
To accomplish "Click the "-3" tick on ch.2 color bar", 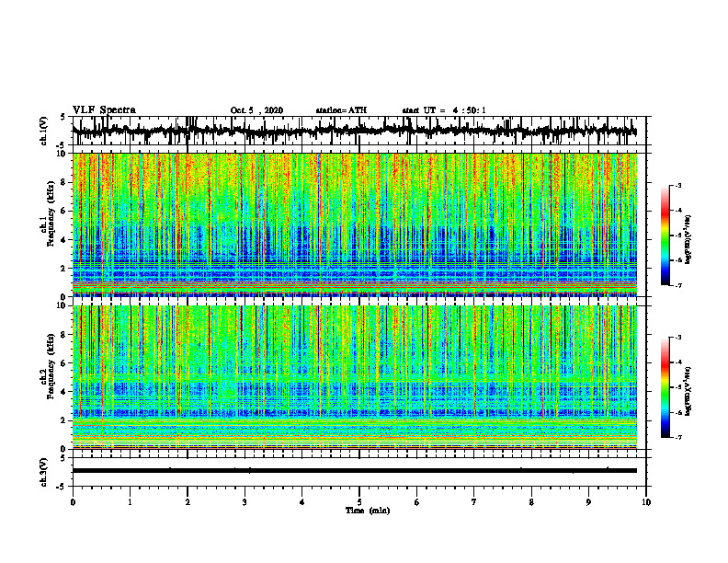I will pyautogui.click(x=678, y=338).
